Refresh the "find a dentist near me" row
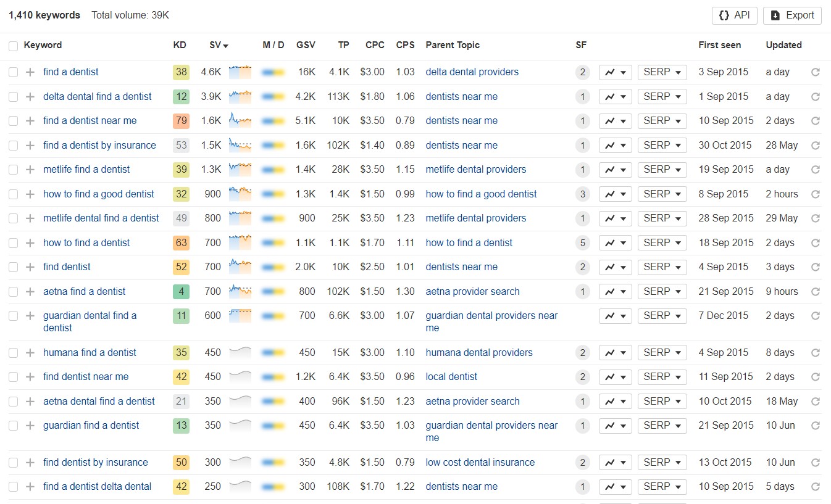This screenshot has width=831, height=504. (815, 121)
